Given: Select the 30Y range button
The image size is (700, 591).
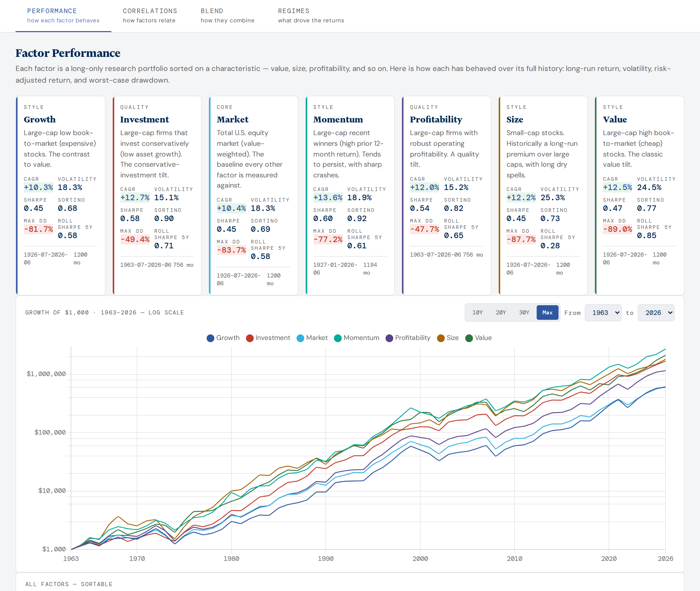Looking at the screenshot, I should [524, 313].
